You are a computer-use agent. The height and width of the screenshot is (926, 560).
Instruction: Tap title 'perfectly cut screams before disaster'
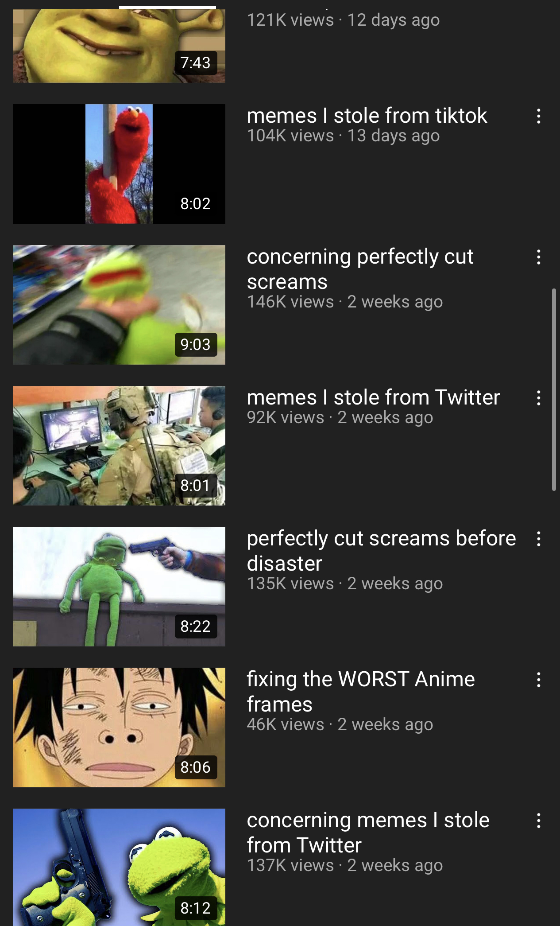[381, 551]
